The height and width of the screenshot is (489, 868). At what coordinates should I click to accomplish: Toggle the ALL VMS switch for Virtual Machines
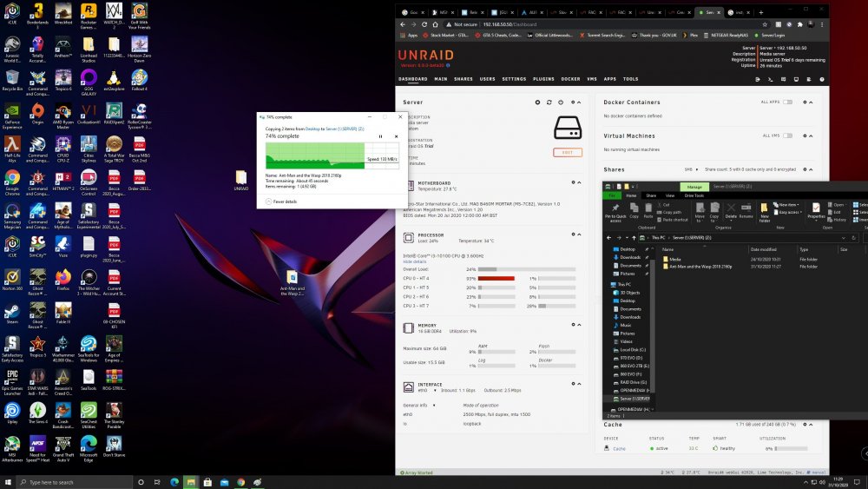click(788, 135)
